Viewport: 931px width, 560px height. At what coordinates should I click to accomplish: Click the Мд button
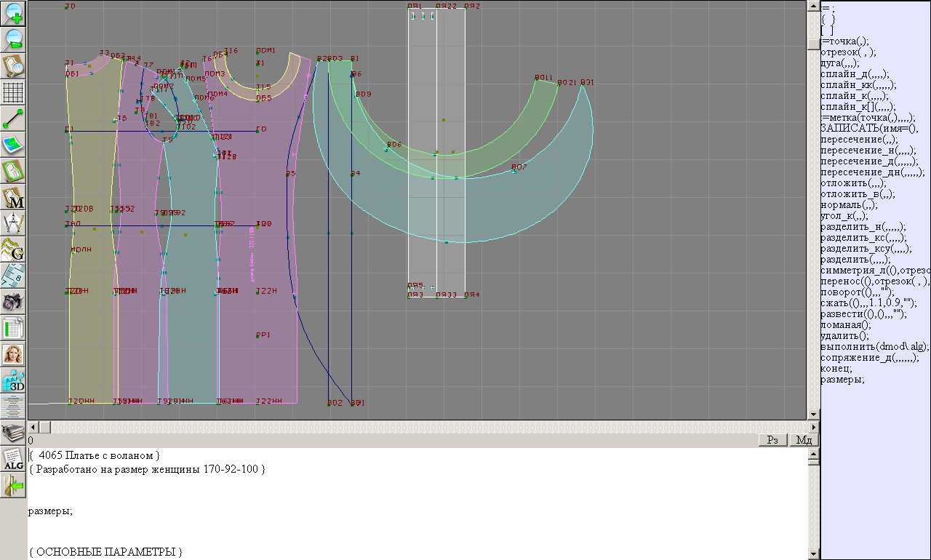click(x=804, y=440)
